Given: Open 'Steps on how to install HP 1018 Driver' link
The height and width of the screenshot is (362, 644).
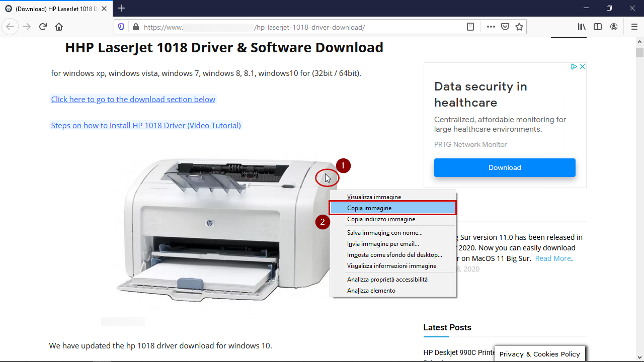Looking at the screenshot, I should (x=146, y=126).
